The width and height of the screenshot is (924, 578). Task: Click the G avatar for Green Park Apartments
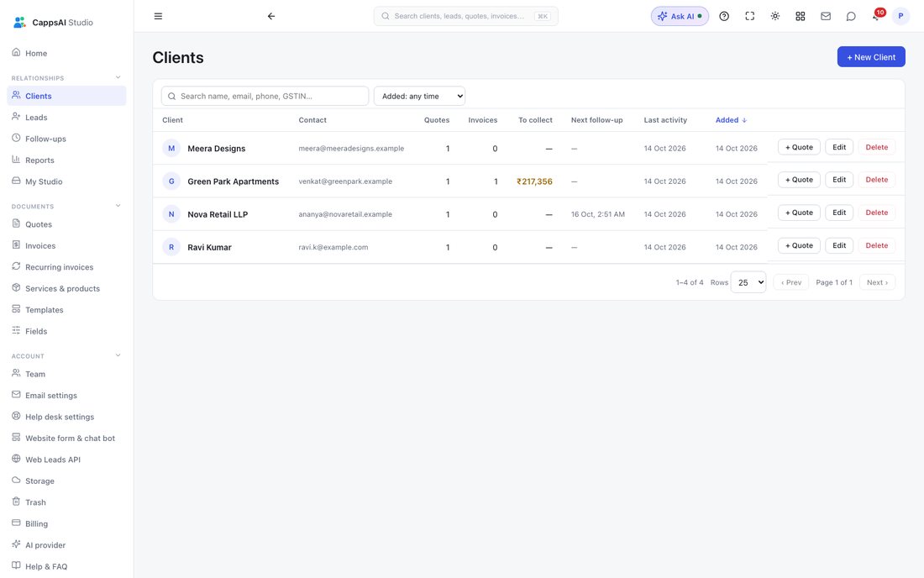(x=171, y=181)
